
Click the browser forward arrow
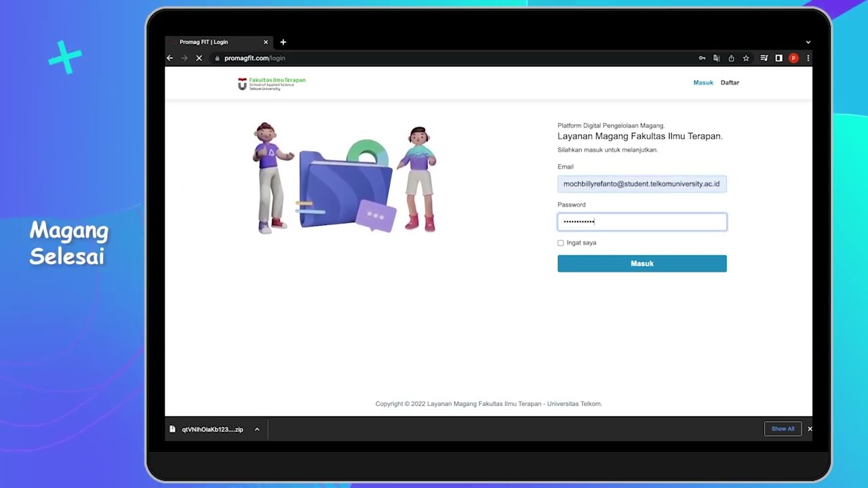184,58
